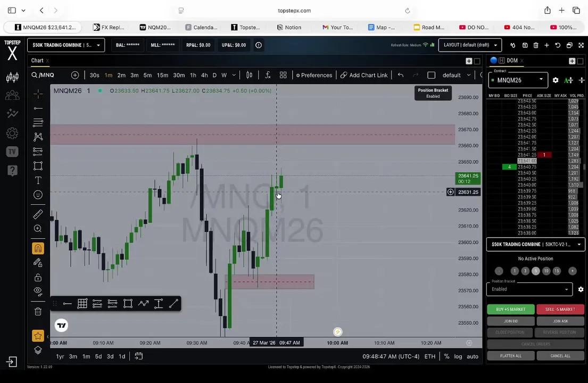Image resolution: width=588 pixels, height=383 pixels.
Task: Undo last chart action
Action: 401,76
